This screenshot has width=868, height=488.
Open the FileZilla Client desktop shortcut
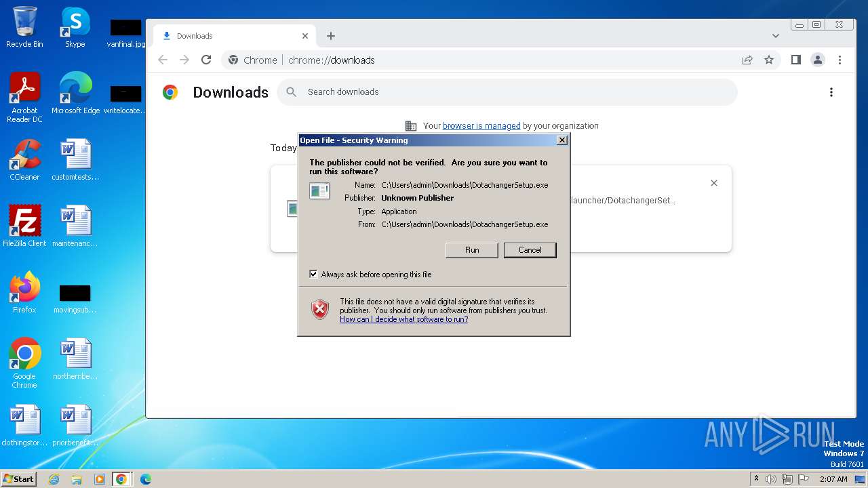click(x=24, y=226)
